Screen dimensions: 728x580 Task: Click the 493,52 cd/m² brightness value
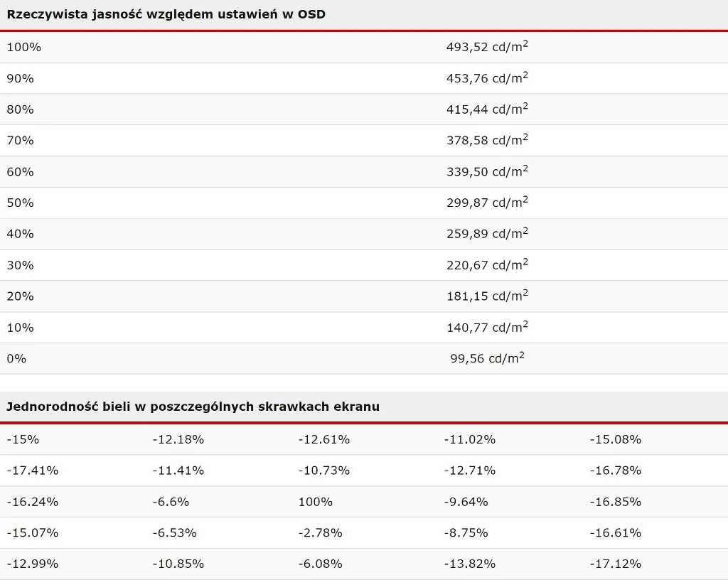[487, 47]
